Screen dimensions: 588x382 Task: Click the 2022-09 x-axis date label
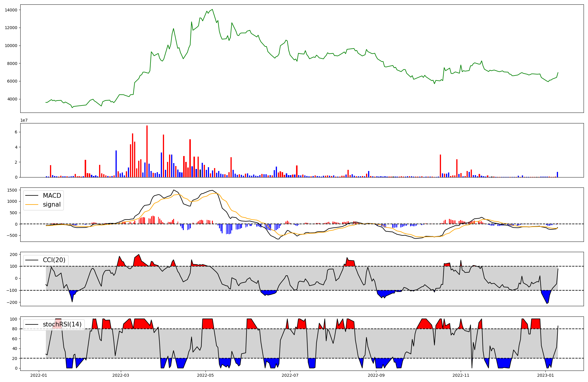click(x=376, y=375)
